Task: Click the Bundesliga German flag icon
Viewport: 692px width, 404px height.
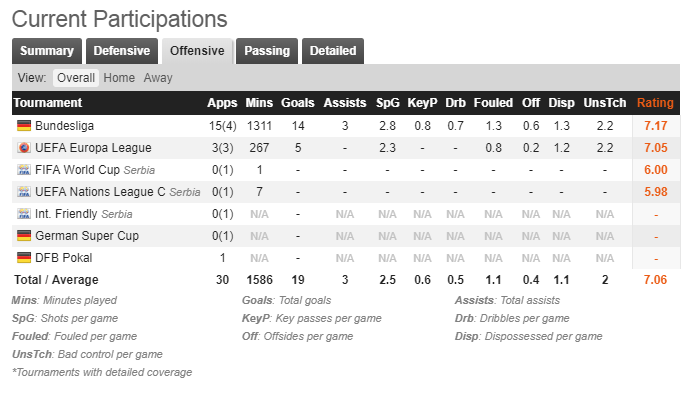Action: point(24,126)
